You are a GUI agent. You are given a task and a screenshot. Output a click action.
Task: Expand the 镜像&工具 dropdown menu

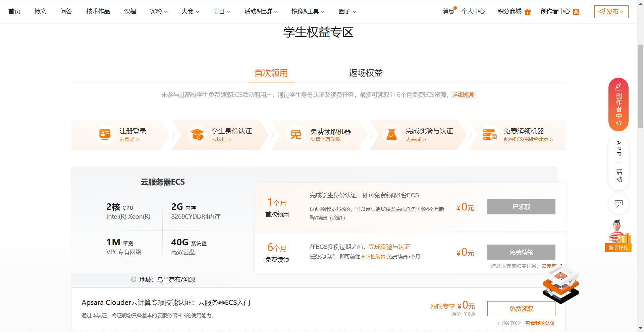click(308, 11)
